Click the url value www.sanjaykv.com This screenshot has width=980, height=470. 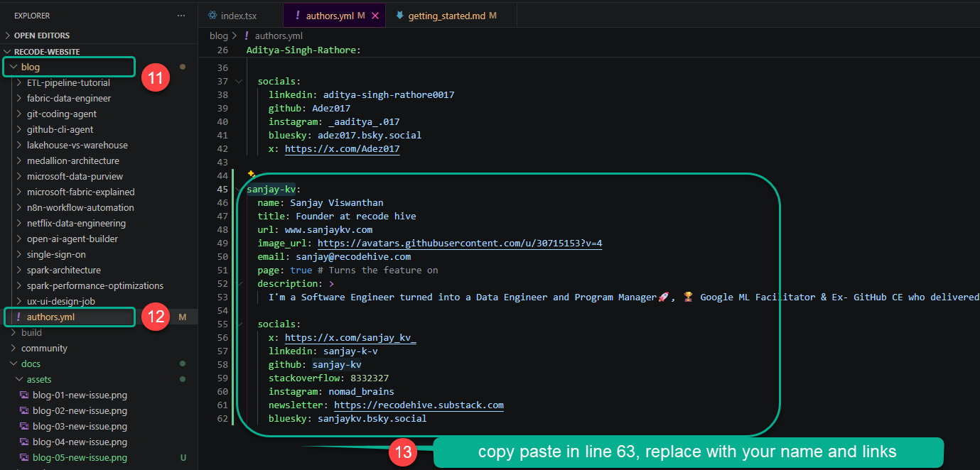click(329, 230)
